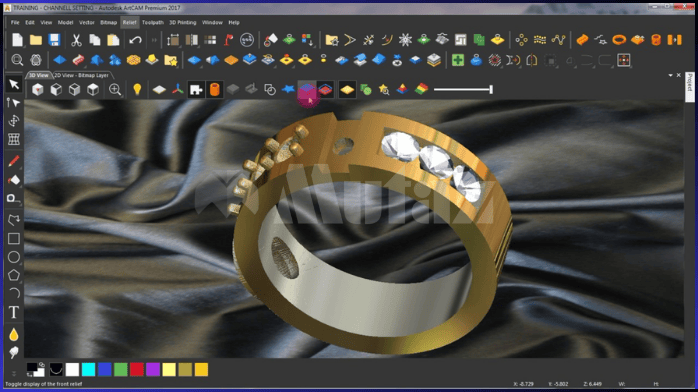Click the red four-arrow frame icon
The height and width of the screenshot is (392, 698).
624,60
